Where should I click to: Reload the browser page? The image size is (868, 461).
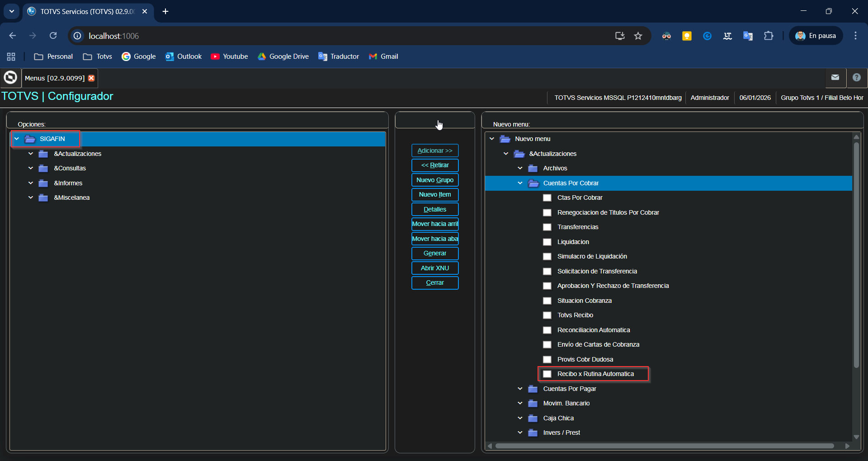pyautogui.click(x=53, y=36)
